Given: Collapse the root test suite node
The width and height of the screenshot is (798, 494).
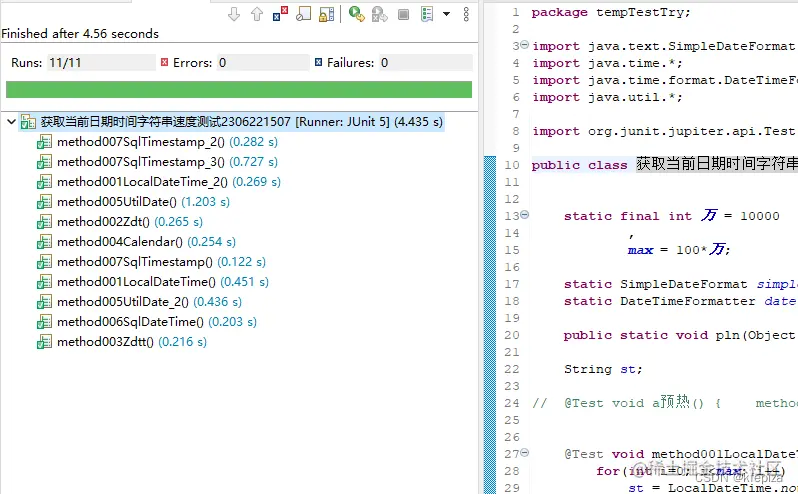Looking at the screenshot, I should (x=11, y=122).
